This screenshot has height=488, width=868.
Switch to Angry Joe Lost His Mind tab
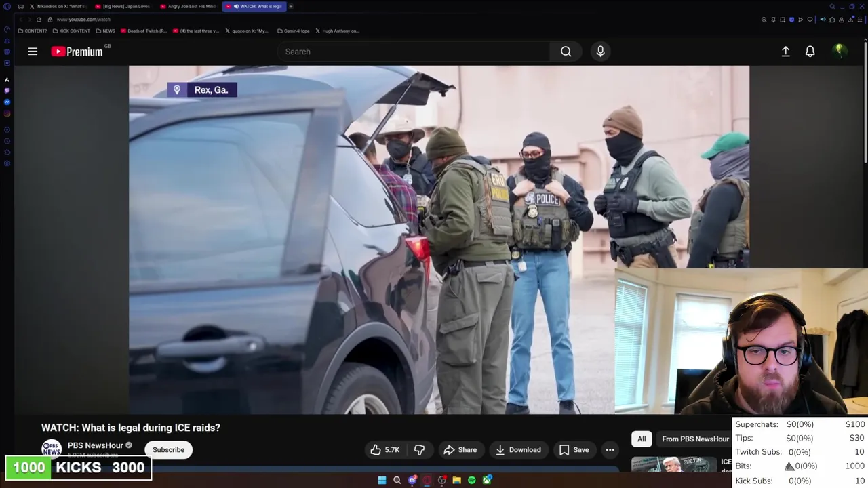(x=188, y=6)
